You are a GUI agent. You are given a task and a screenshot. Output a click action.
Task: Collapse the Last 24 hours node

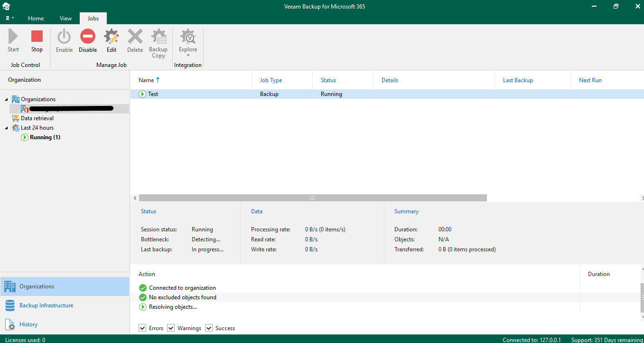pyautogui.click(x=7, y=128)
